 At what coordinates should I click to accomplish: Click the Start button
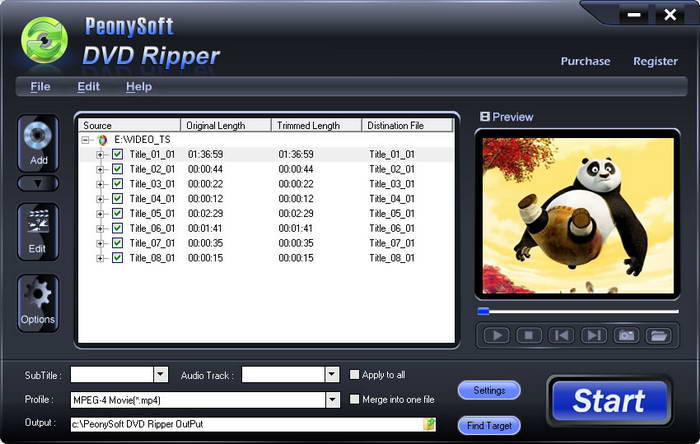click(609, 401)
